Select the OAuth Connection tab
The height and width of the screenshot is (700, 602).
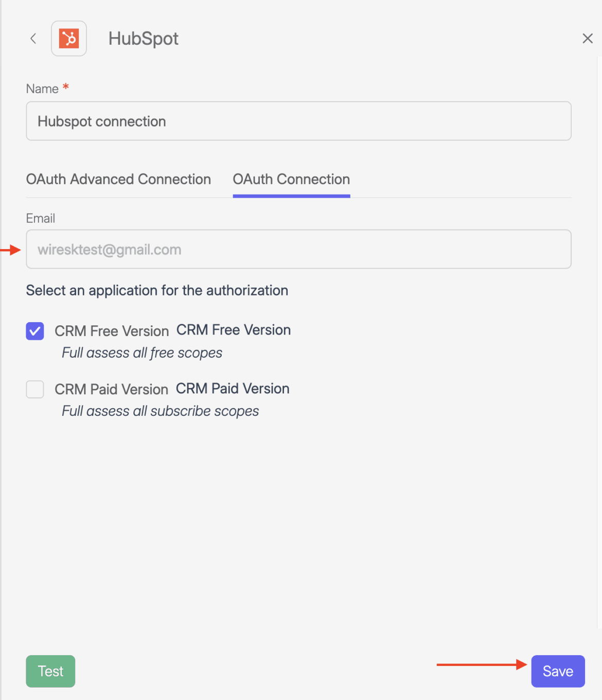point(291,179)
